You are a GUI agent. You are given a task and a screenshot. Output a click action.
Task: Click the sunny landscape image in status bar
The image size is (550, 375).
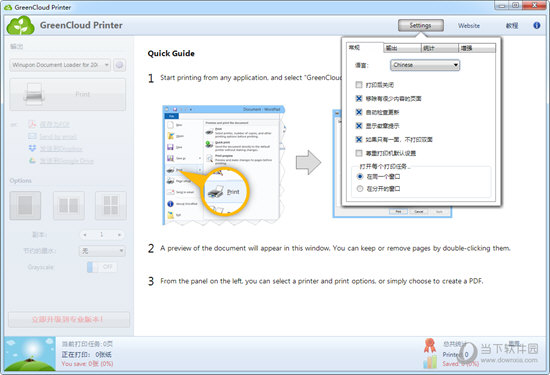pos(30,354)
